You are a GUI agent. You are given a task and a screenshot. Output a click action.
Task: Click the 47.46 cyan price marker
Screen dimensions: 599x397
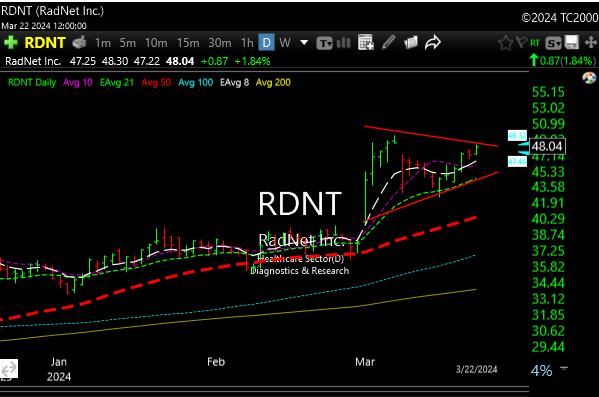[x=517, y=161]
